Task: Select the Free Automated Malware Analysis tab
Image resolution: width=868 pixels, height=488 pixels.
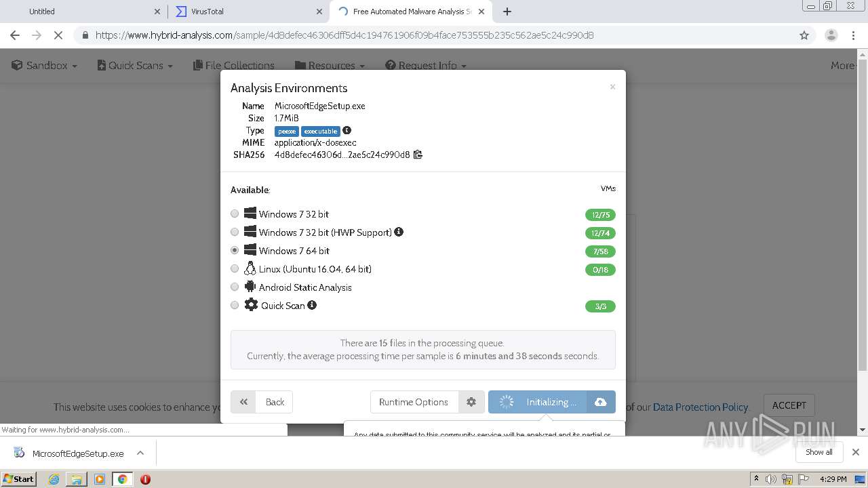Action: (410, 12)
